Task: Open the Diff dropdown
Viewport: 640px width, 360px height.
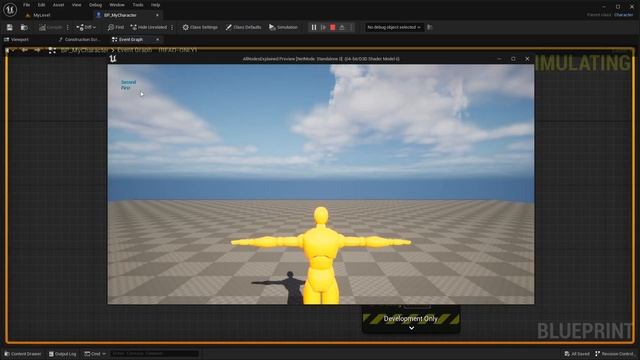Action: 86,27
